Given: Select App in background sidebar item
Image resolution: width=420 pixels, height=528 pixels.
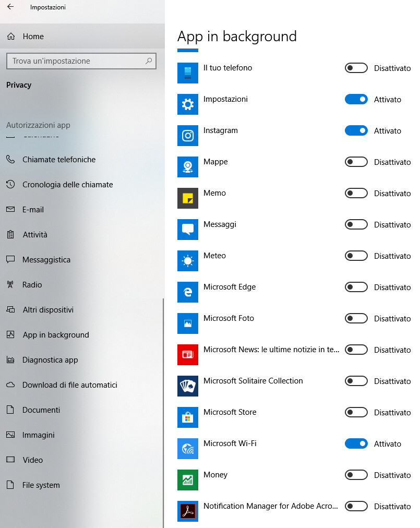Looking at the screenshot, I should point(82,335).
